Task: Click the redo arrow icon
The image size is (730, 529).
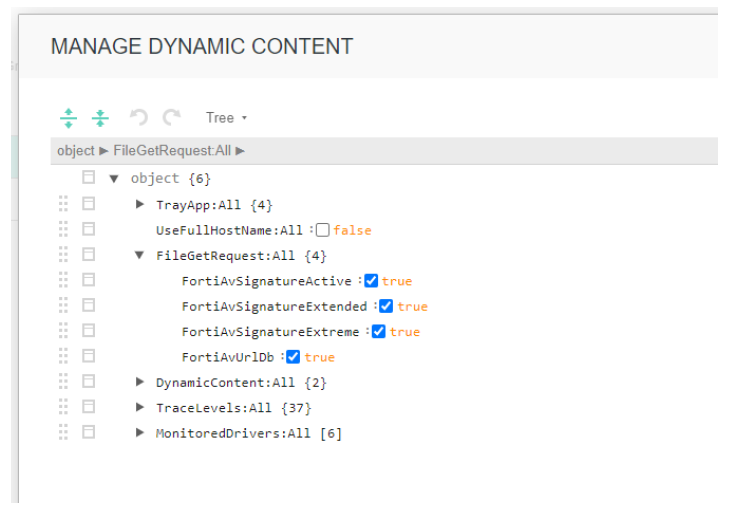Action: (x=171, y=118)
